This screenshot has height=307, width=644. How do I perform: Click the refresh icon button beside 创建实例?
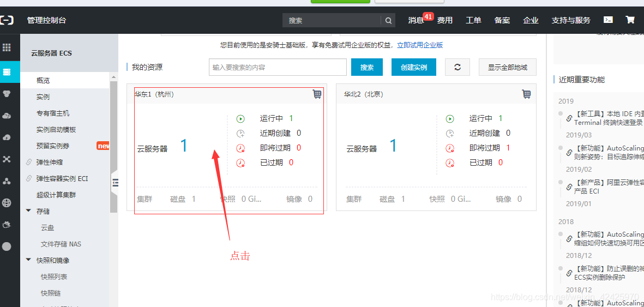pyautogui.click(x=458, y=68)
